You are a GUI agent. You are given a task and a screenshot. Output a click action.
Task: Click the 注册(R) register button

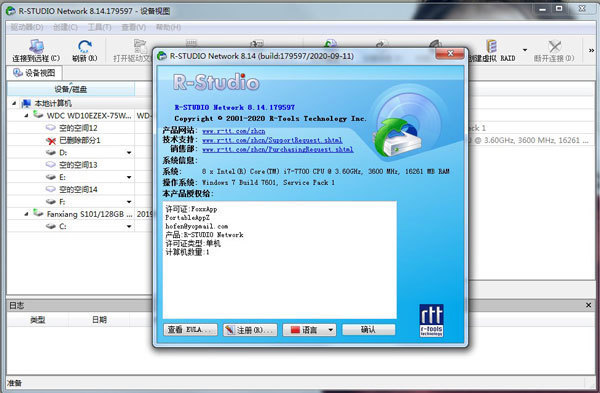(x=250, y=330)
